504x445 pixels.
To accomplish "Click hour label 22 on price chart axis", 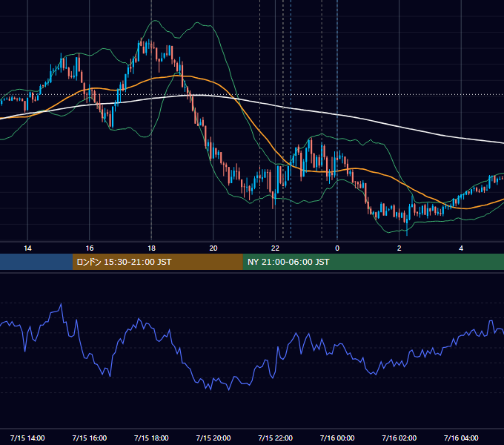I will (x=275, y=248).
